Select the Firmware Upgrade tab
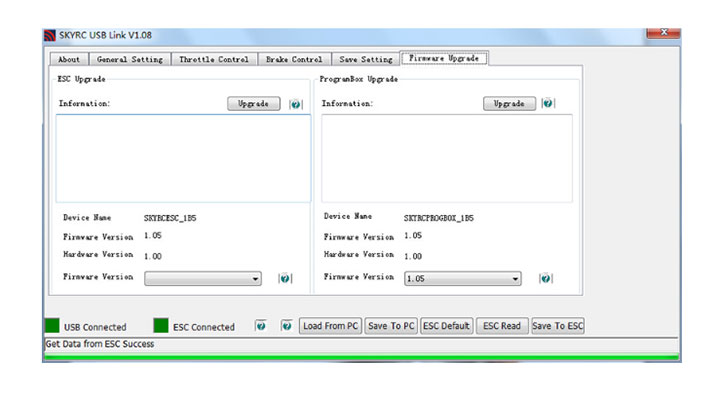Viewport: 717px width, 397px height. coord(444,58)
